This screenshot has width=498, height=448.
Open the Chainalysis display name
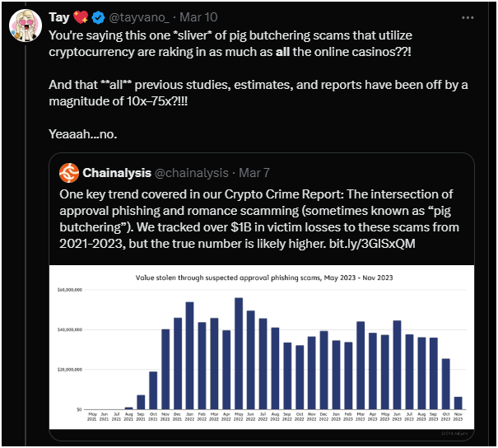point(117,173)
